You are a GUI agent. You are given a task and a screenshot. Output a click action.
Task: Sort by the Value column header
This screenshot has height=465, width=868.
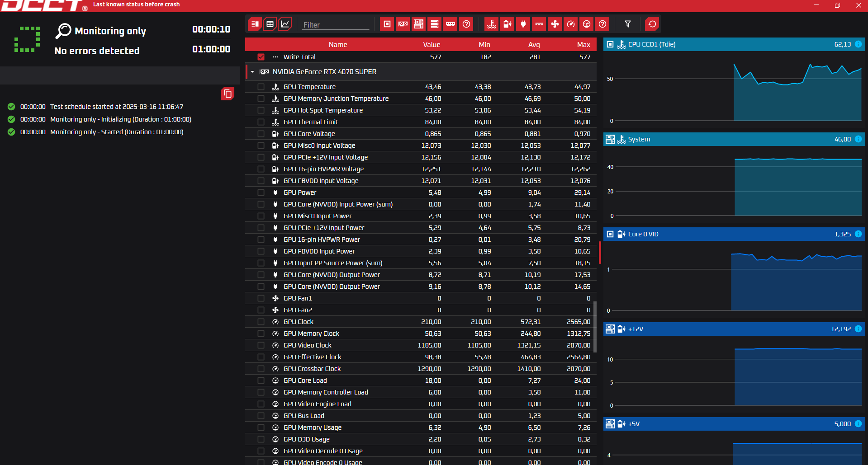432,45
